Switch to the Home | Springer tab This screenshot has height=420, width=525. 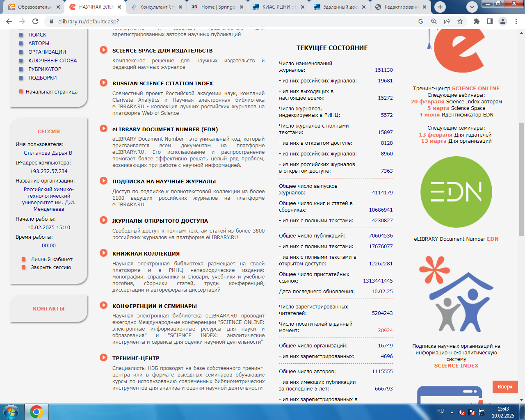pyautogui.click(x=216, y=7)
